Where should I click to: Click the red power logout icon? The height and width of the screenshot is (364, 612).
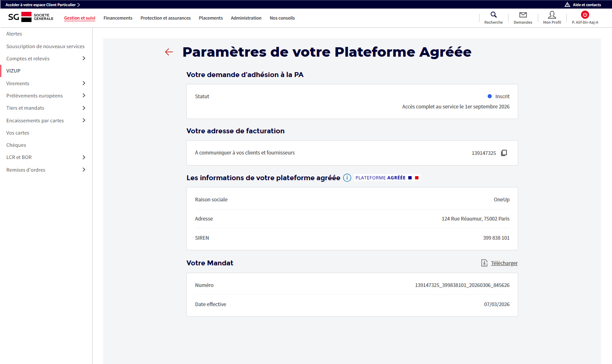click(585, 15)
